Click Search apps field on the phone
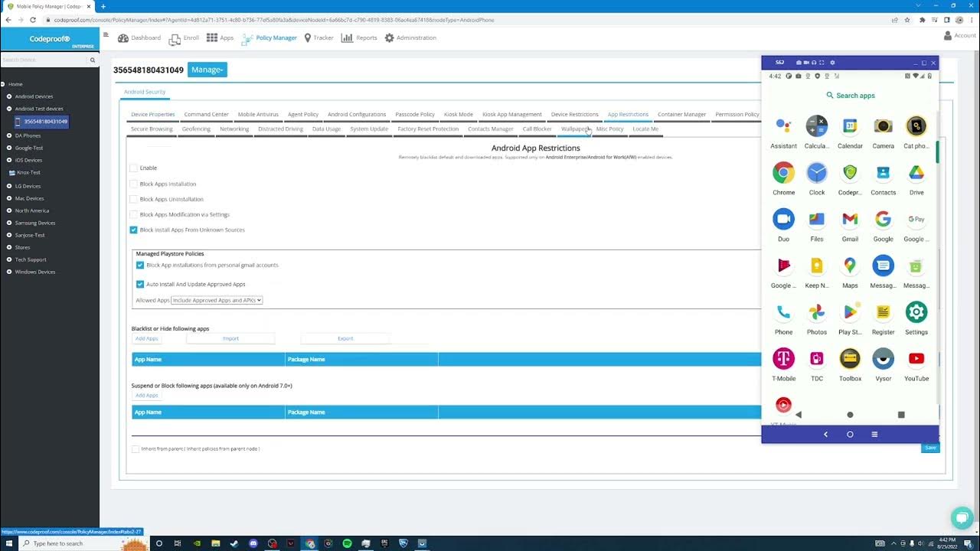Image resolution: width=980 pixels, height=551 pixels. [850, 96]
